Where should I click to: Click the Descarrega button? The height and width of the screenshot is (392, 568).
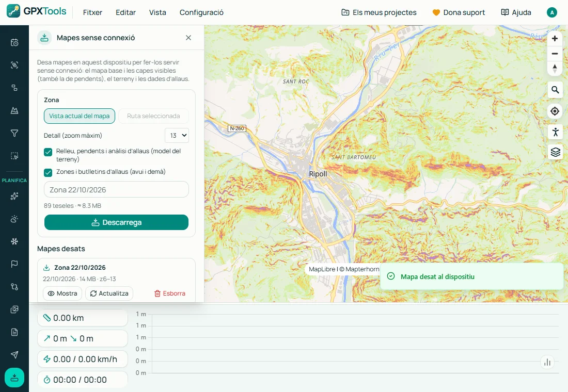[116, 222]
